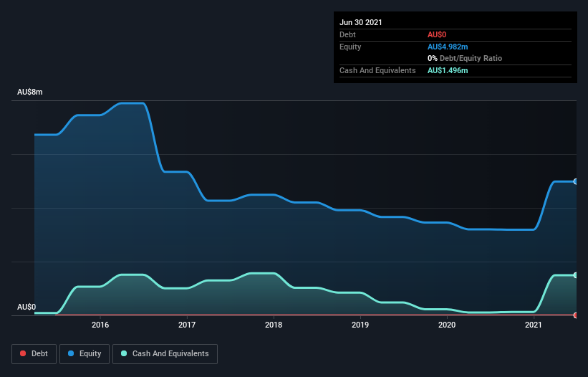The image size is (588, 377).
Task: Click the Debt row label in tooltip
Action: [x=347, y=34]
